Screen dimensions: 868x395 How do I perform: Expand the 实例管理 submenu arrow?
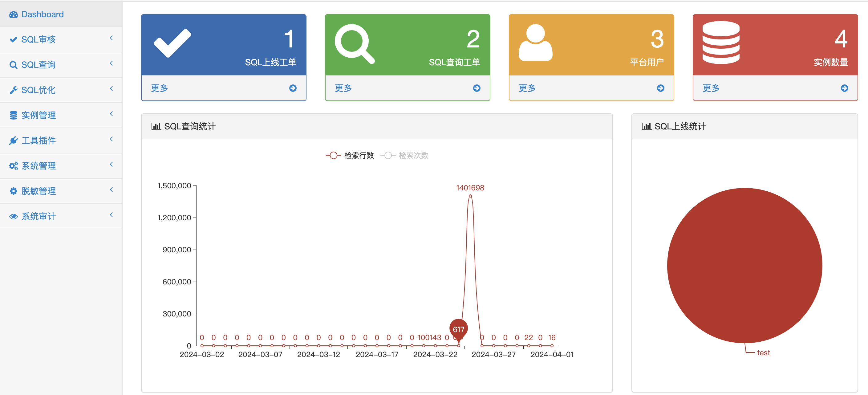tap(111, 114)
